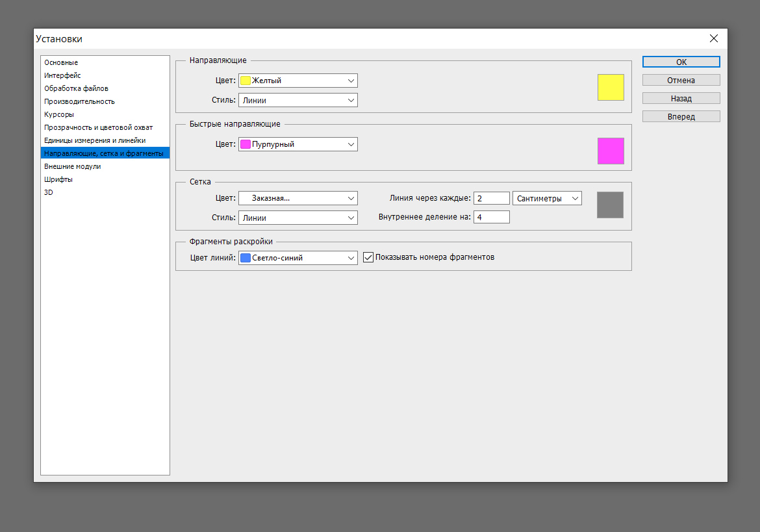Toggle 'Показывать номера фрагментов' checkbox
Screen dimensions: 760x532
pos(368,257)
